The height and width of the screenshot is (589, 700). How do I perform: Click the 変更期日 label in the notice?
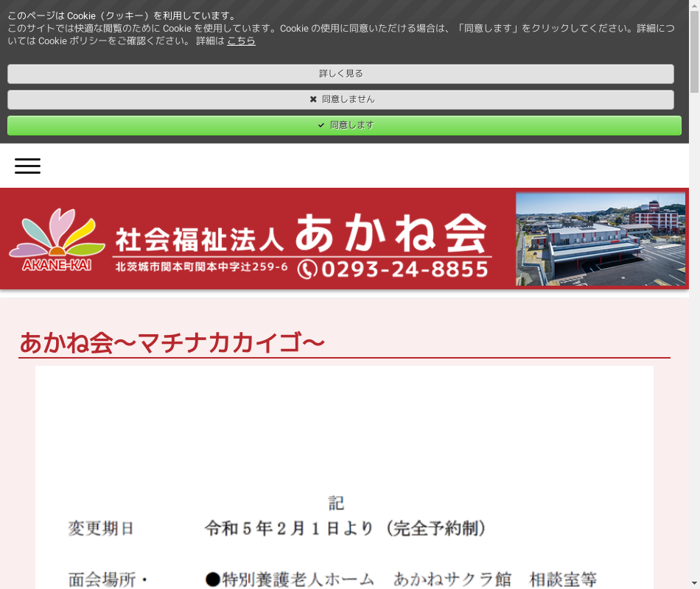101,529
